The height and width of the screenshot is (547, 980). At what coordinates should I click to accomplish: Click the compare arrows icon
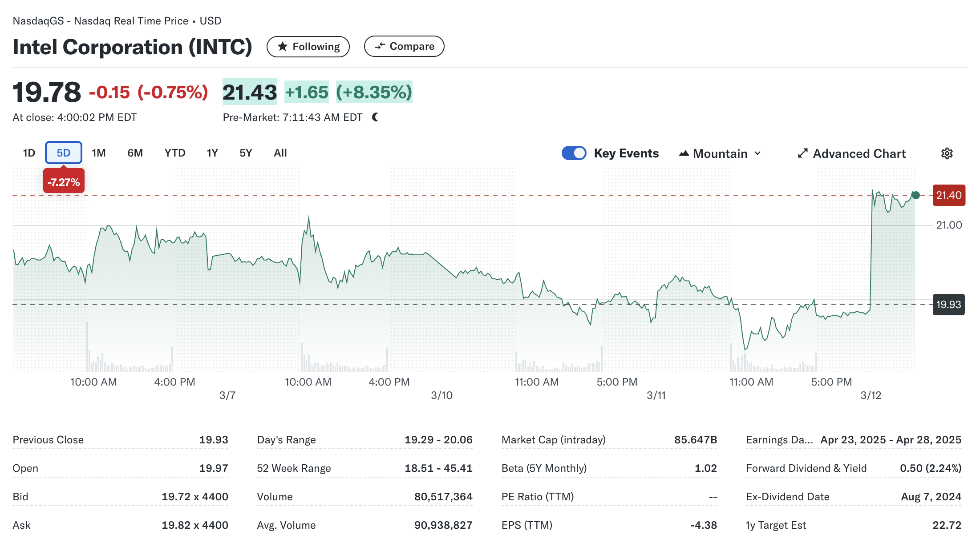coord(380,46)
